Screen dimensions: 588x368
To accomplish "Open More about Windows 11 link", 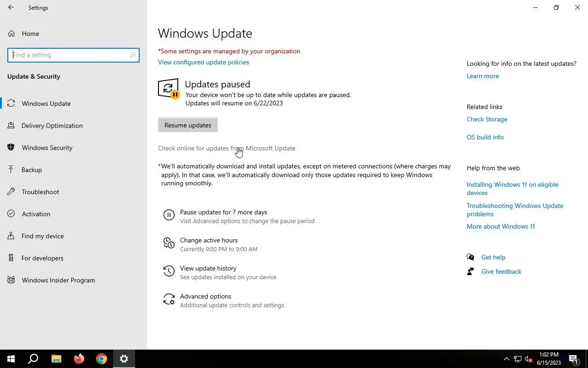I will [x=501, y=226].
